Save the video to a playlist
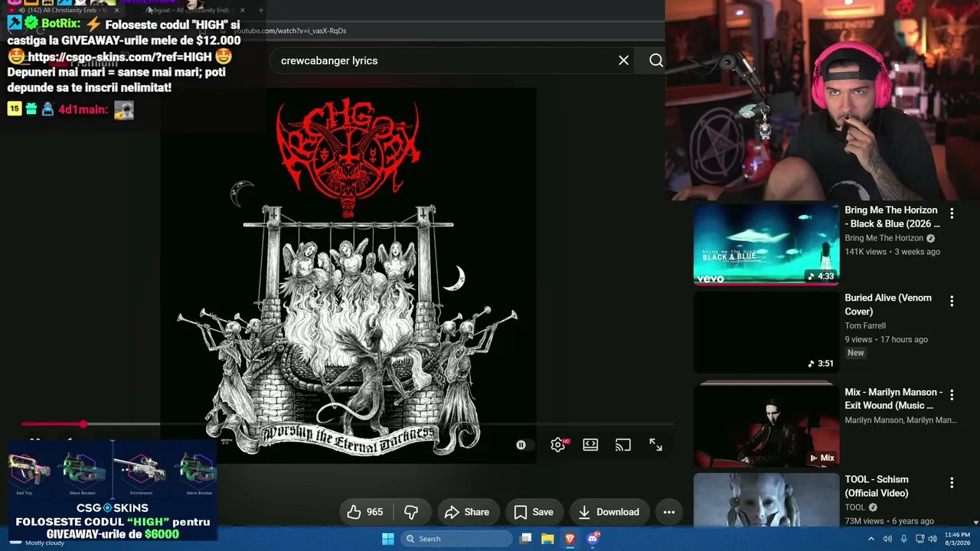This screenshot has width=980, height=551. (x=534, y=512)
